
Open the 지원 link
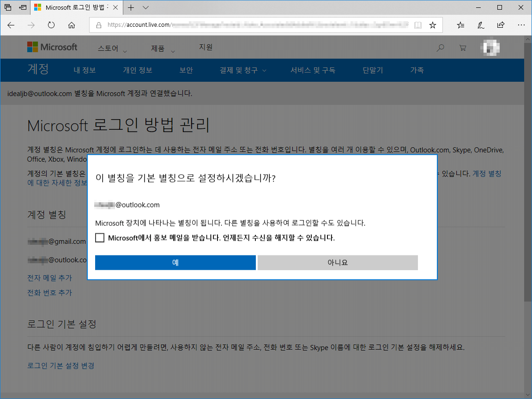pos(206,47)
